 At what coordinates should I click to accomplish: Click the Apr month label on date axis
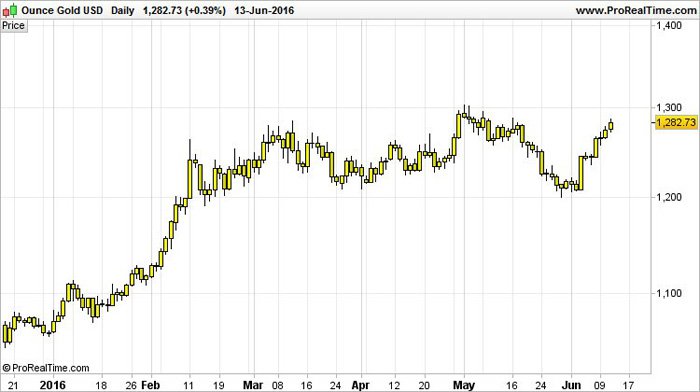(360, 385)
